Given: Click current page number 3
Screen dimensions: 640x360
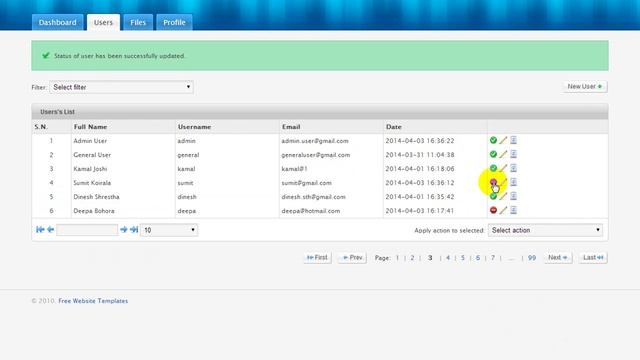Looking at the screenshot, I should coord(430,258).
